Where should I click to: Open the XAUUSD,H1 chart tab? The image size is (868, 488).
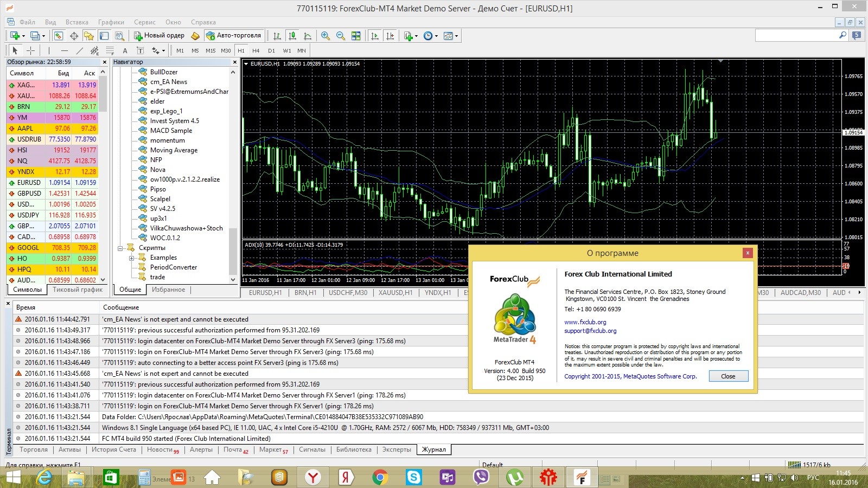(x=395, y=293)
